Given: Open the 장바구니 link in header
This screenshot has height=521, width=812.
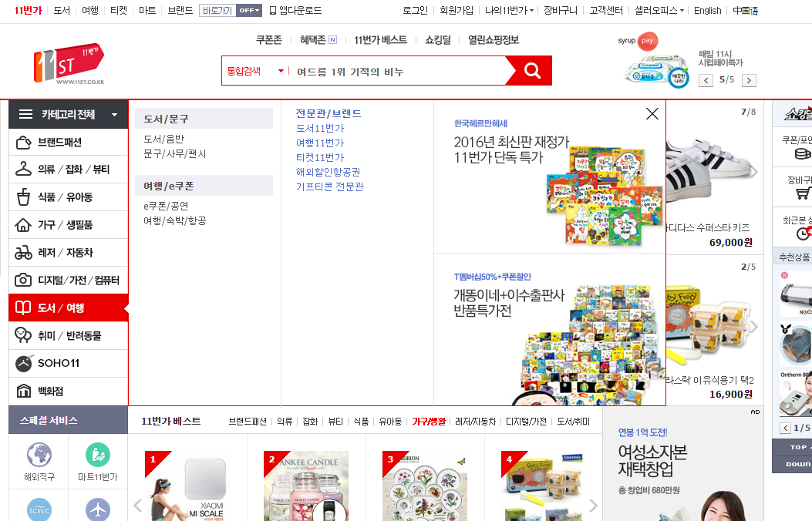Looking at the screenshot, I should tap(561, 10).
